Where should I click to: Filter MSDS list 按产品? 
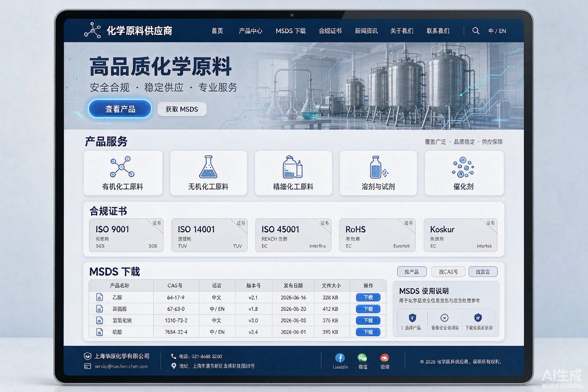(412, 271)
